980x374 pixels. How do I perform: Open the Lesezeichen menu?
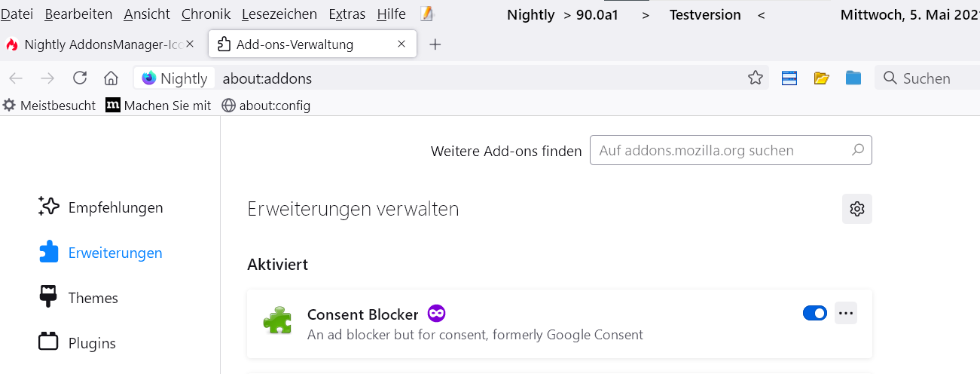coord(279,14)
